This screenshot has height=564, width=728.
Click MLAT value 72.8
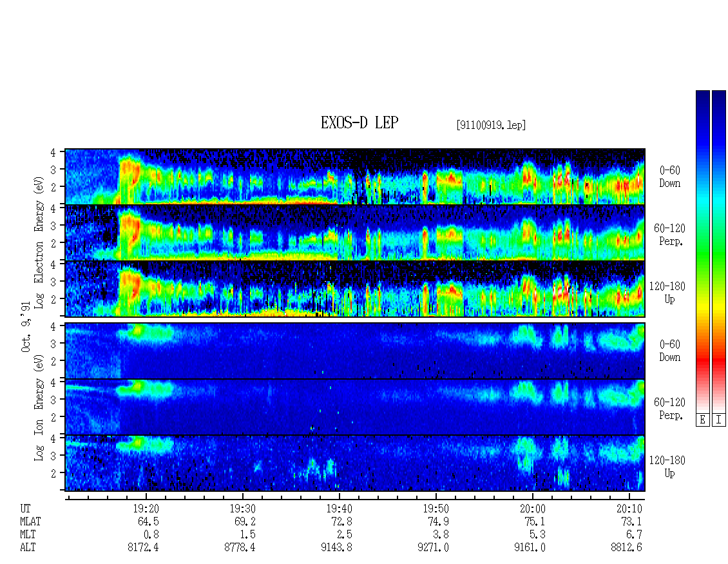(x=341, y=521)
